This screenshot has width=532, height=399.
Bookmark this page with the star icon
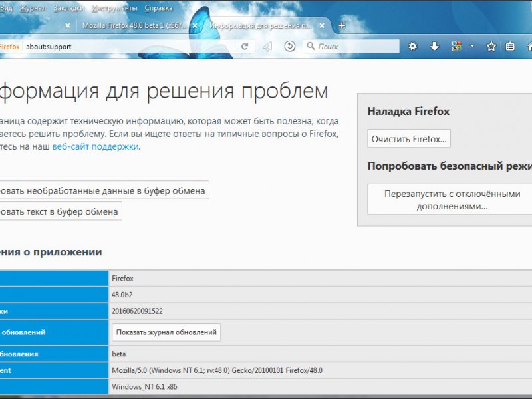491,46
